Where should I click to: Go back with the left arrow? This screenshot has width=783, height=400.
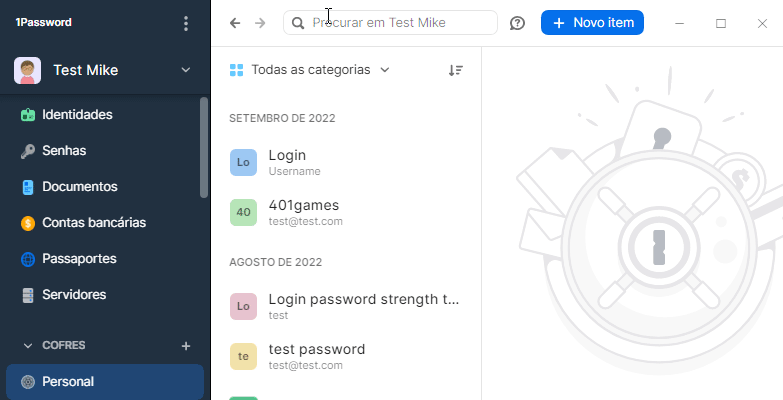[235, 23]
